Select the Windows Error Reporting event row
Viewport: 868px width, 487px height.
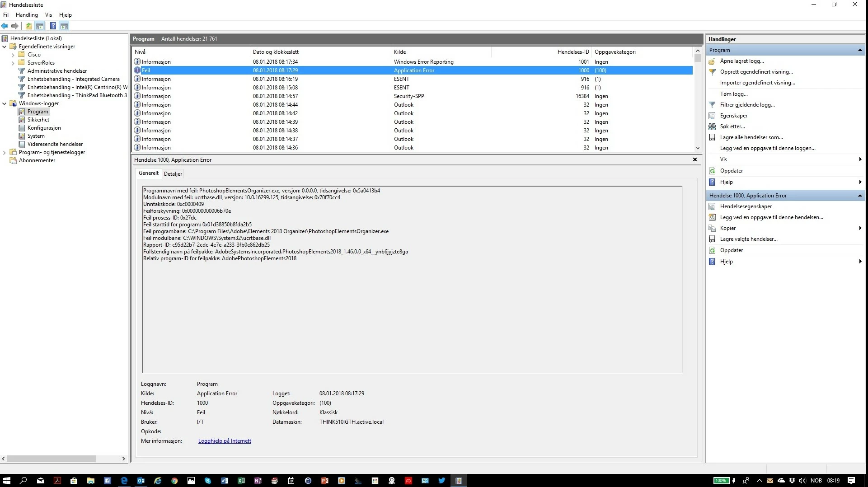(x=413, y=62)
